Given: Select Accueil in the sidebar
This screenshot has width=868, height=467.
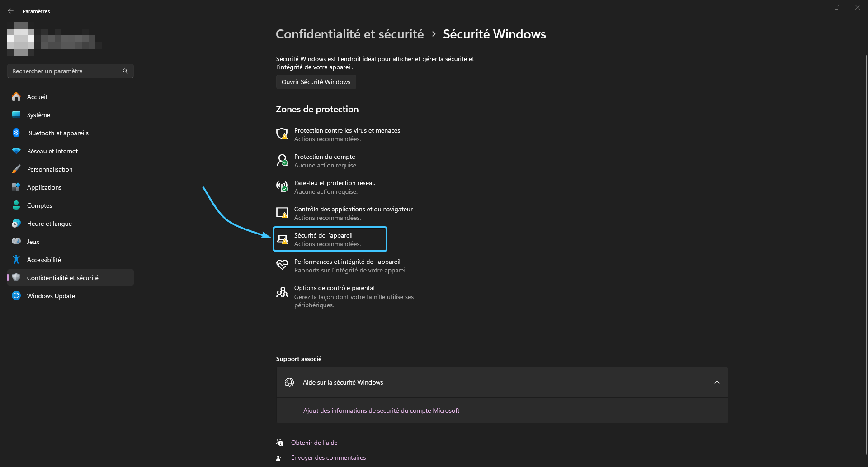Looking at the screenshot, I should point(71,97).
